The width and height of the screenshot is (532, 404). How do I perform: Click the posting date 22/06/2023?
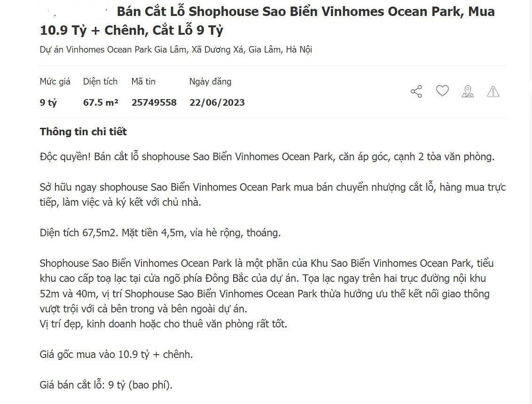[217, 102]
